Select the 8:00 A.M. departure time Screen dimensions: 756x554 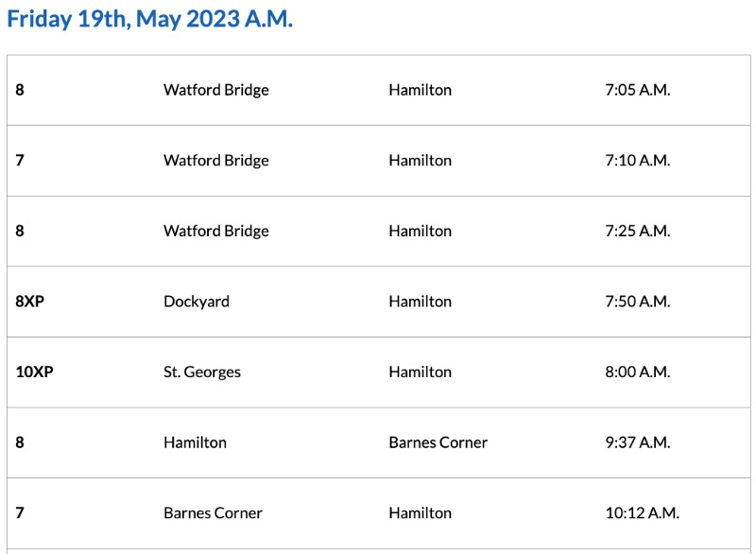tap(637, 372)
